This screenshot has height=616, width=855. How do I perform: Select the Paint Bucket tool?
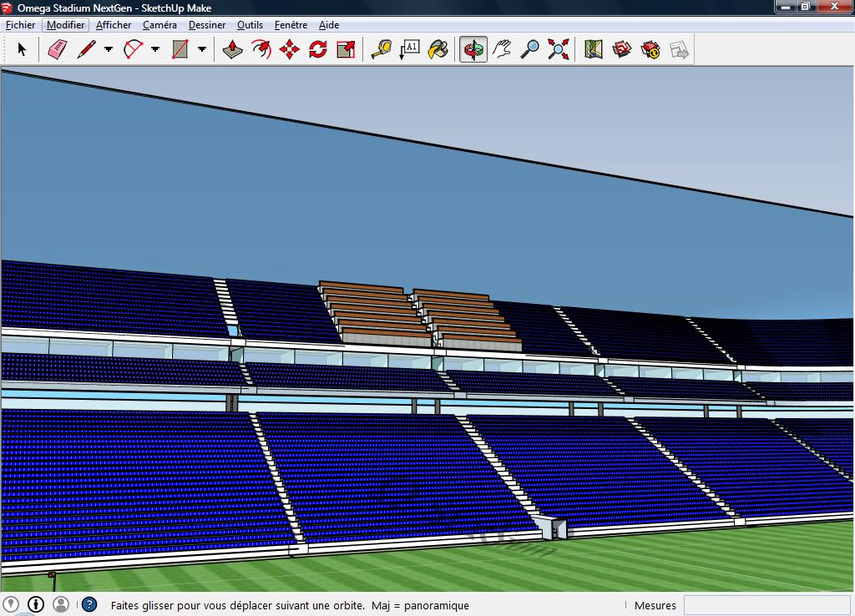(x=438, y=50)
